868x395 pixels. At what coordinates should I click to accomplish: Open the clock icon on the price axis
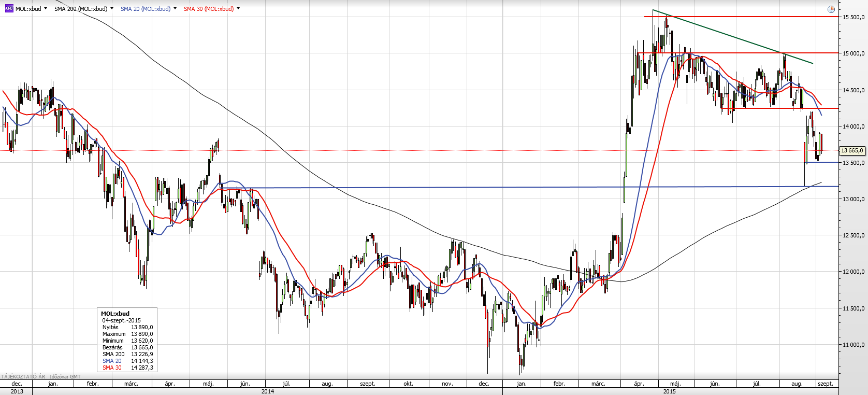831,9
